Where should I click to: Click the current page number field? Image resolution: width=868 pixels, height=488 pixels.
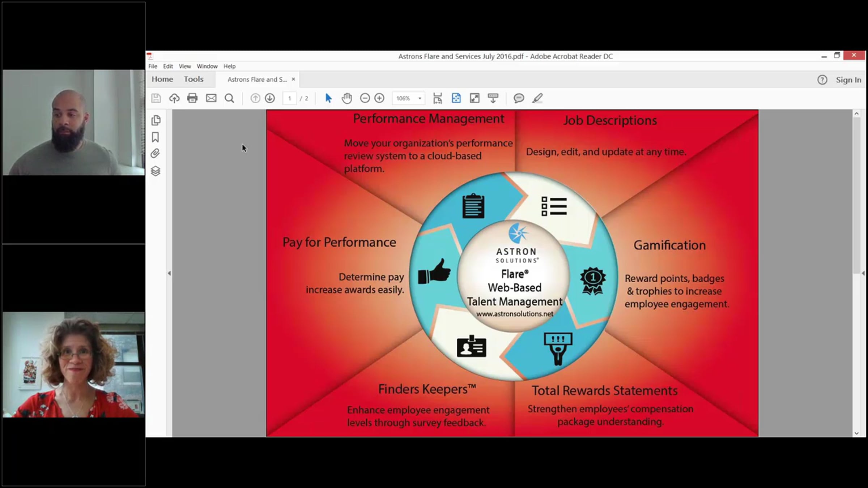pyautogui.click(x=289, y=98)
